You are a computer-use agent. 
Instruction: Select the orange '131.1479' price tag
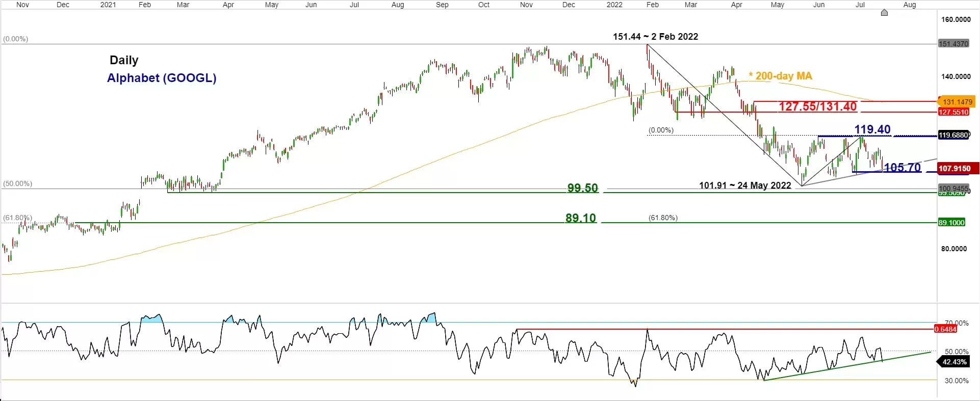(x=956, y=102)
